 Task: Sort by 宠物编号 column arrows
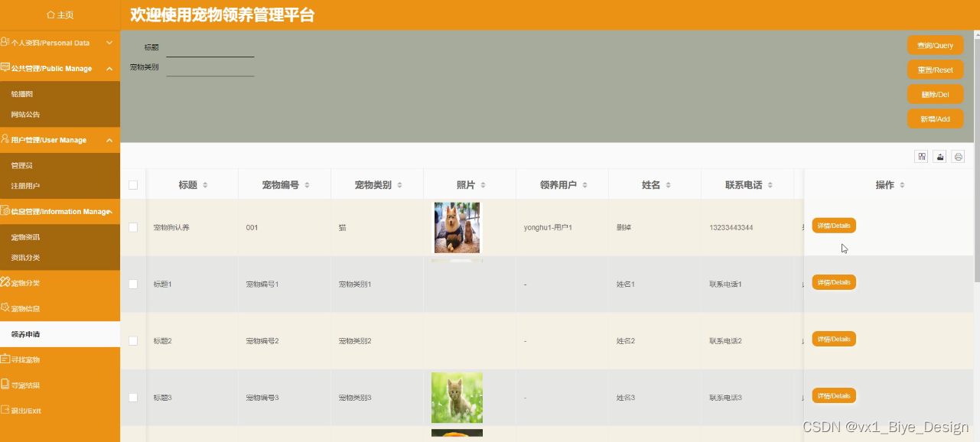[x=307, y=185]
